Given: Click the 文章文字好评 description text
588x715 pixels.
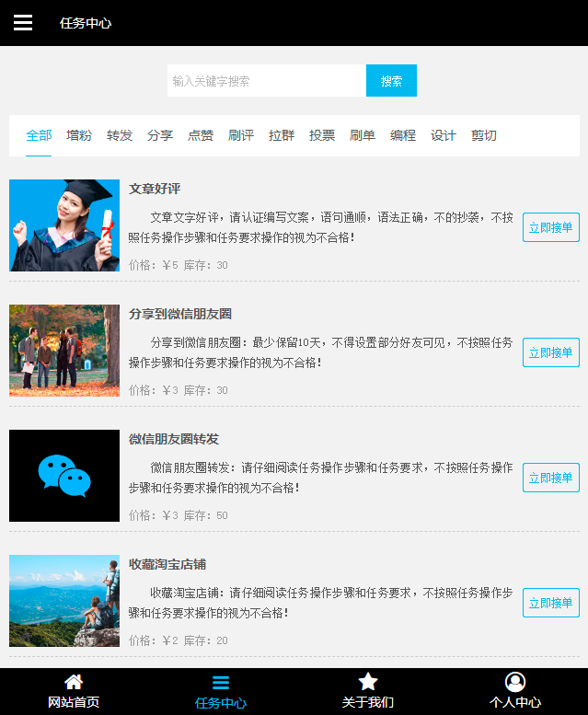Looking at the screenshot, I should coord(321,227).
